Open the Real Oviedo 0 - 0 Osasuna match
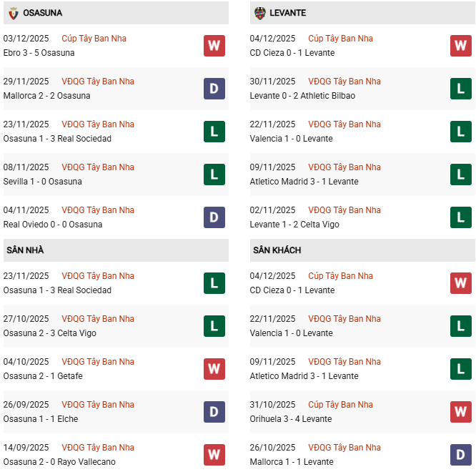The width and height of the screenshot is (476, 472). pyautogui.click(x=53, y=225)
